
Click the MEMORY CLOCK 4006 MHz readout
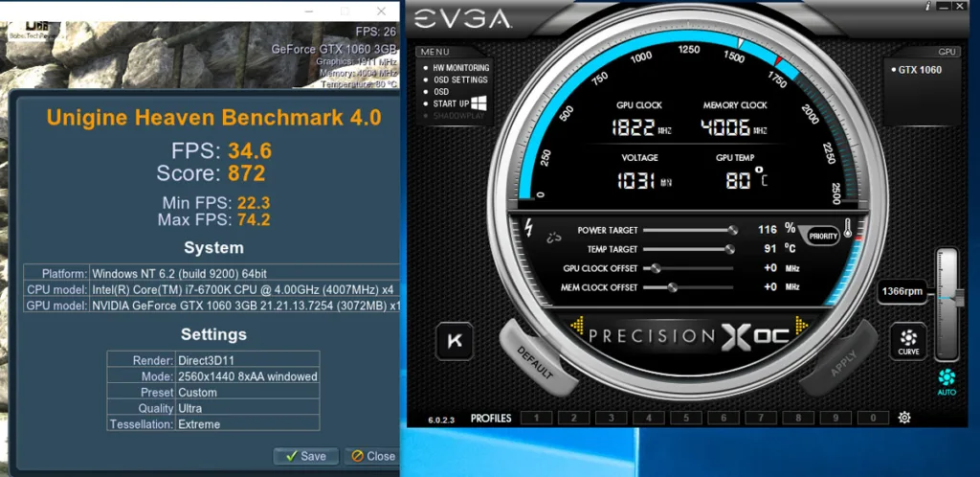pyautogui.click(x=734, y=128)
